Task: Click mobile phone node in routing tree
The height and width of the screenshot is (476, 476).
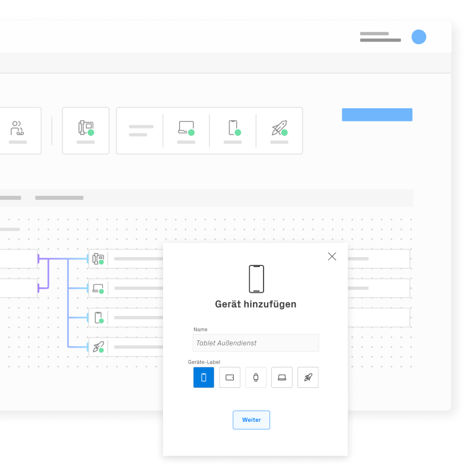Action: click(x=98, y=318)
